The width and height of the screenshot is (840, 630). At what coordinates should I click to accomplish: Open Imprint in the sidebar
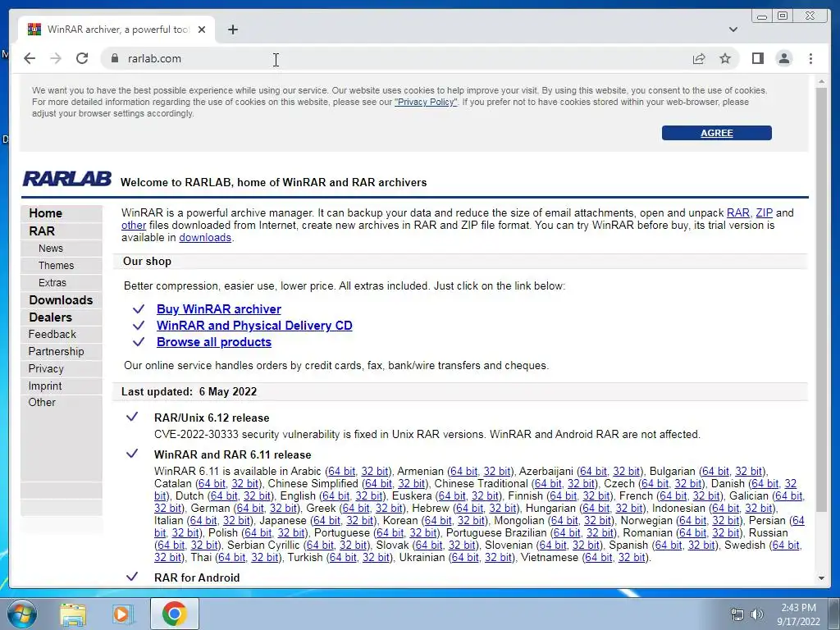[45, 386]
